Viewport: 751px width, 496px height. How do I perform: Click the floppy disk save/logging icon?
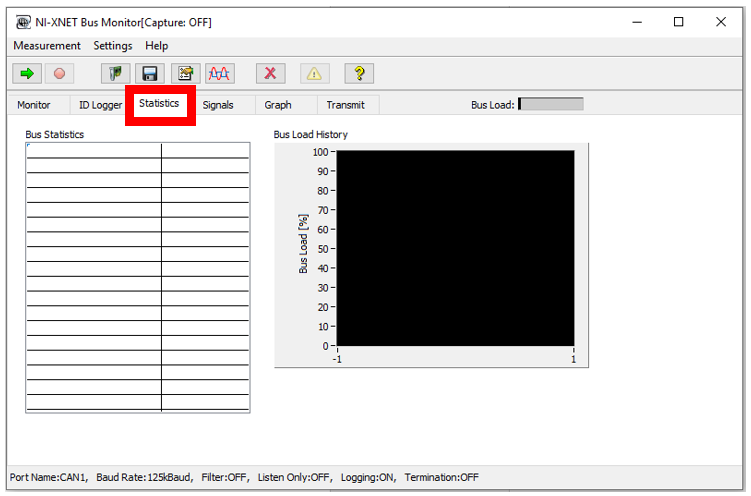pyautogui.click(x=150, y=73)
